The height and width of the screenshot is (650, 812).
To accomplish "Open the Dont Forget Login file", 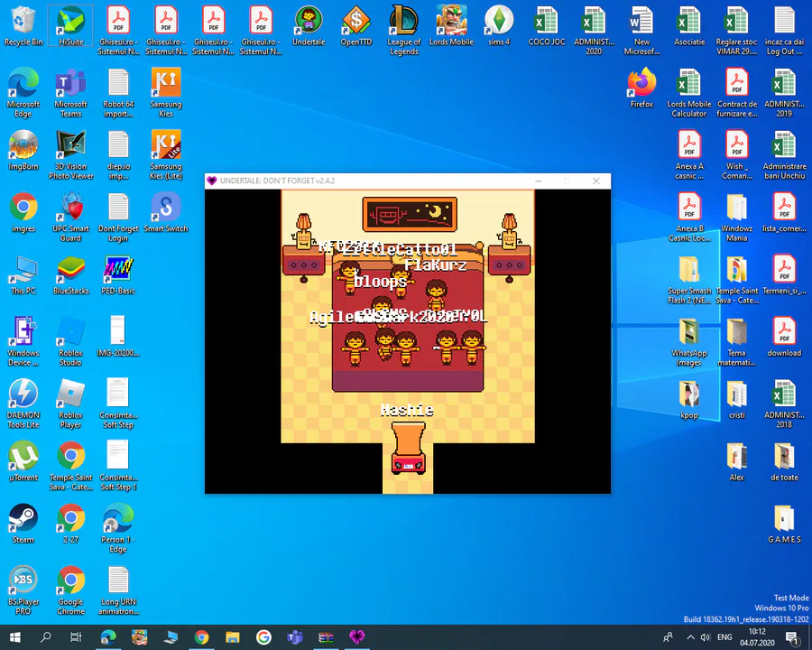I will tap(118, 217).
